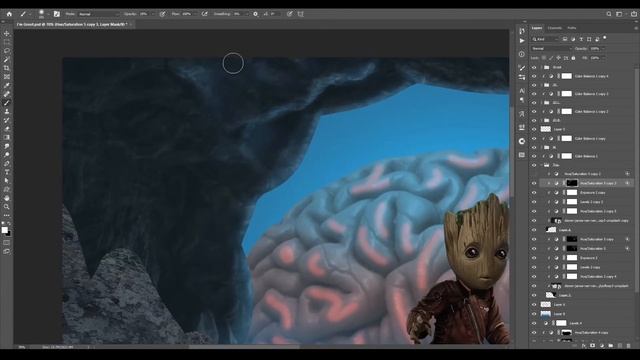Toggle Lock transparent pixels
Screen dimensions: 640x360
[x=544, y=58]
